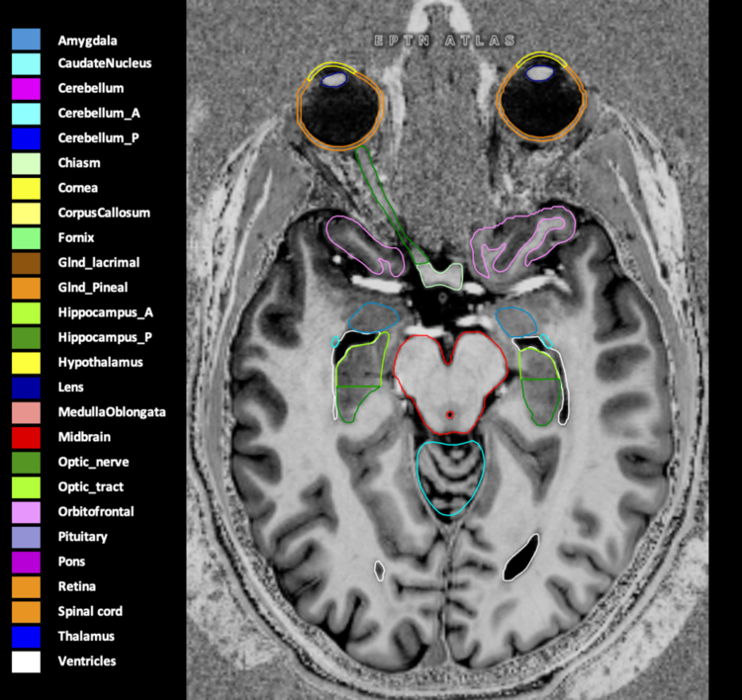Image resolution: width=742 pixels, height=700 pixels.
Task: Select the Pons label text
Action: pos(71,562)
